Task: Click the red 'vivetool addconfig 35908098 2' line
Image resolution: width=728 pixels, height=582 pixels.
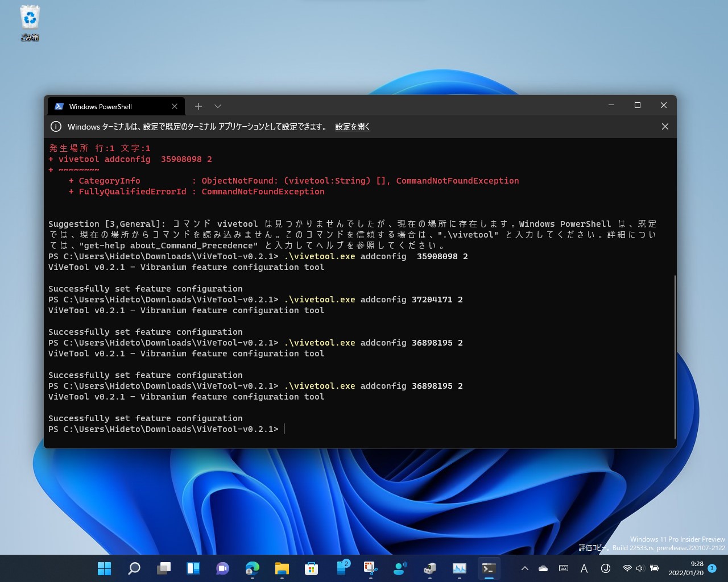Action: tap(130, 159)
